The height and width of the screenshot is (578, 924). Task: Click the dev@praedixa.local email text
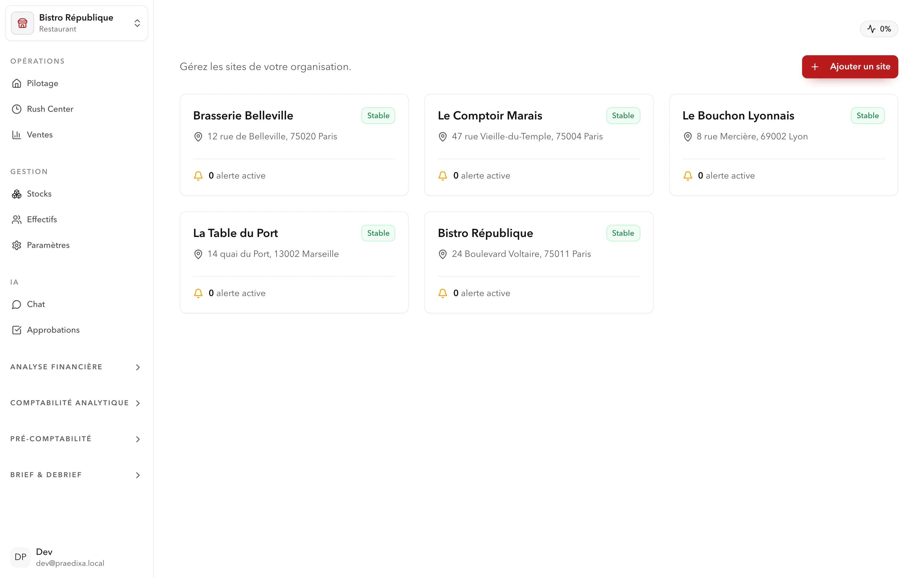click(70, 563)
